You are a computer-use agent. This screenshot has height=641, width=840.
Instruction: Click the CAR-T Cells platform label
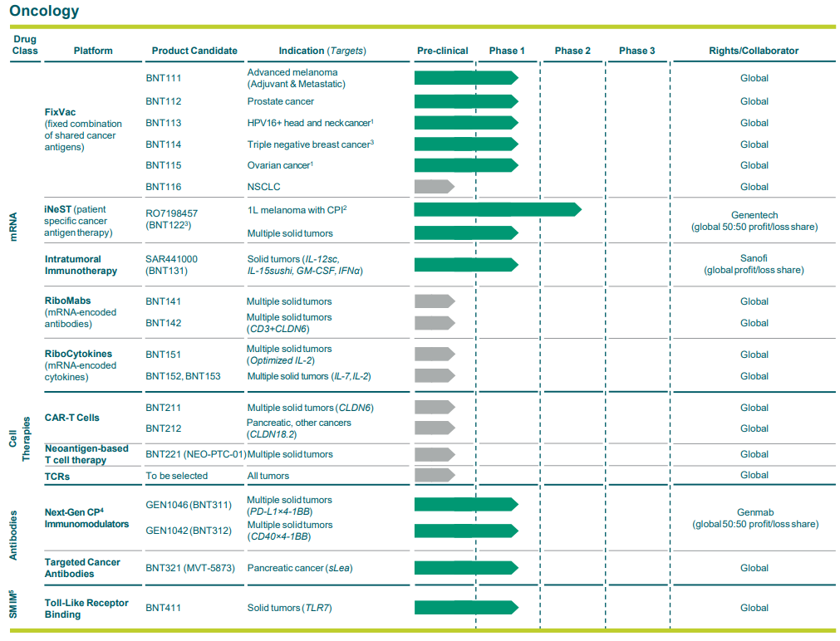(x=71, y=418)
